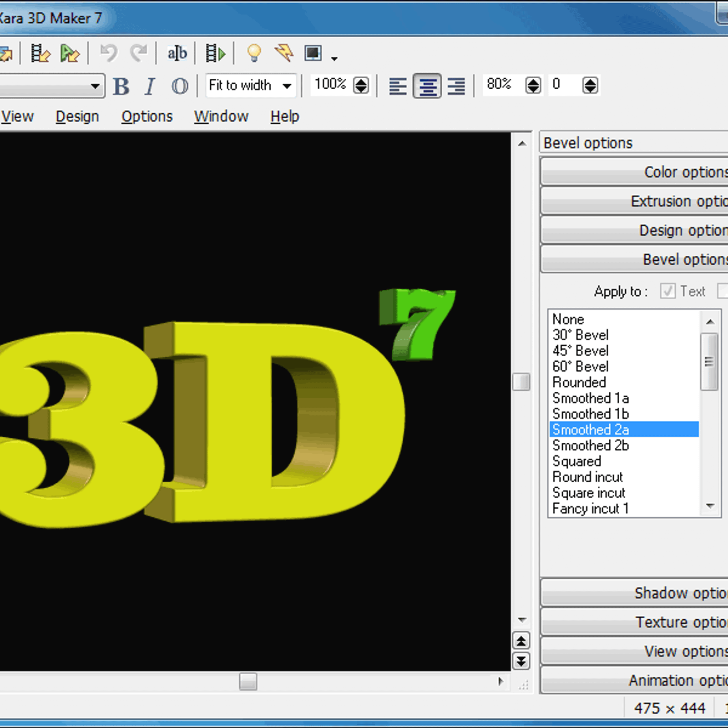Click the Redo arrow icon
Viewport: 728px width, 728px height.
pos(139,53)
